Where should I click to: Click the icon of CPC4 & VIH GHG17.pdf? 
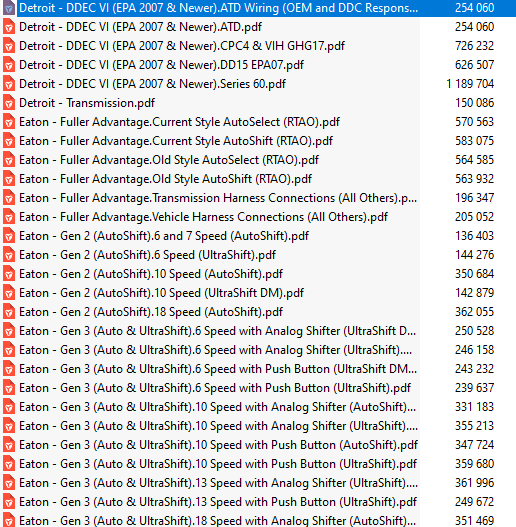9,46
